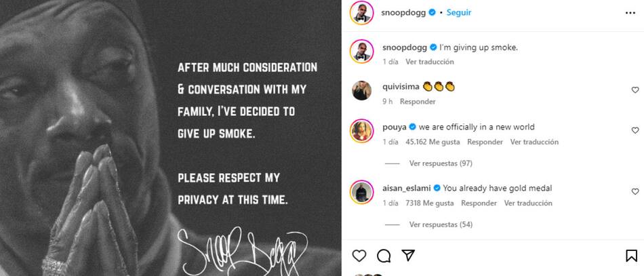This screenshot has height=276, width=644.
Task: Click the Snoop Dogg post image
Action: click(x=171, y=138)
